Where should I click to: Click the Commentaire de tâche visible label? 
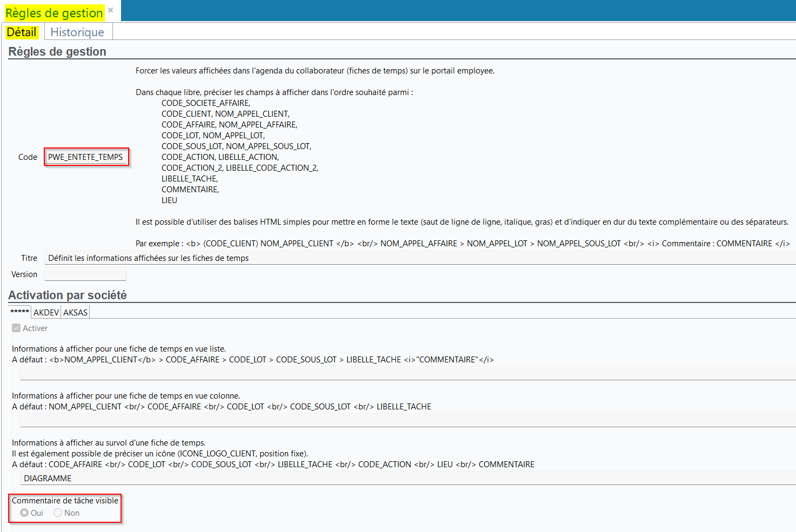tap(65, 501)
